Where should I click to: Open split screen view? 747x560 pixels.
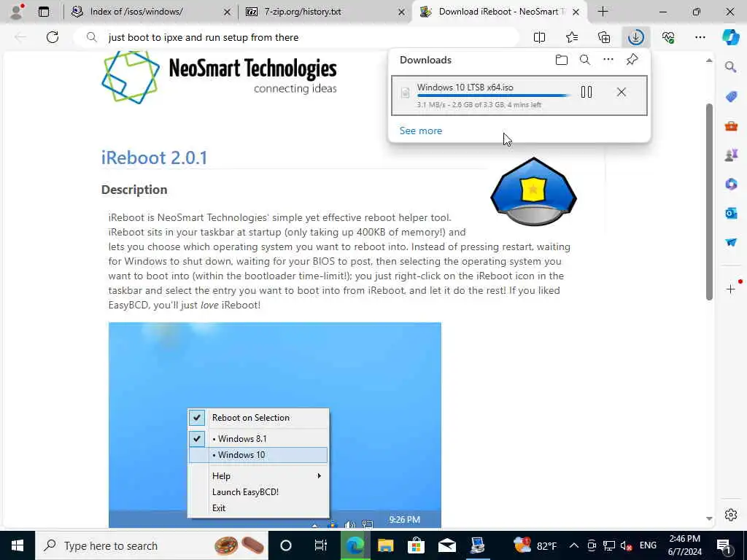coord(539,37)
